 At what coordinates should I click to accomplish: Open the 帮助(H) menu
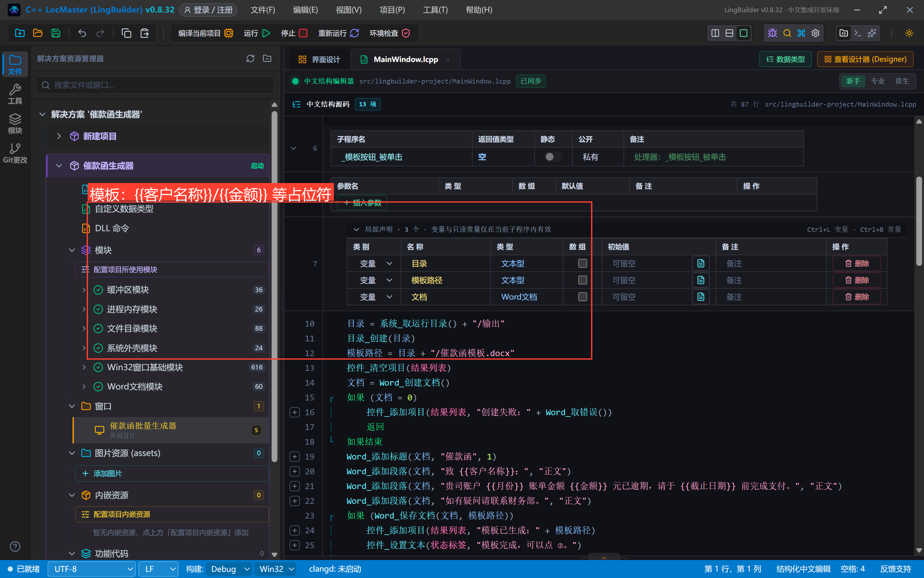(x=479, y=10)
